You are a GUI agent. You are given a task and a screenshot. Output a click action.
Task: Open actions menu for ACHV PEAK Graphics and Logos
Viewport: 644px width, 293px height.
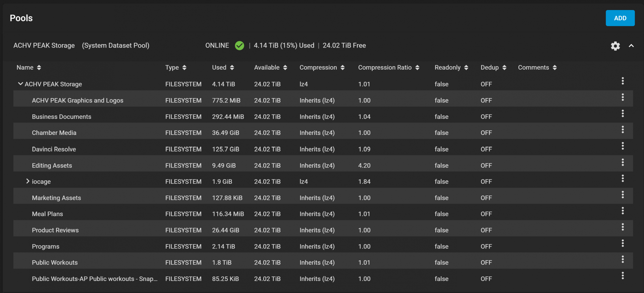tap(623, 97)
